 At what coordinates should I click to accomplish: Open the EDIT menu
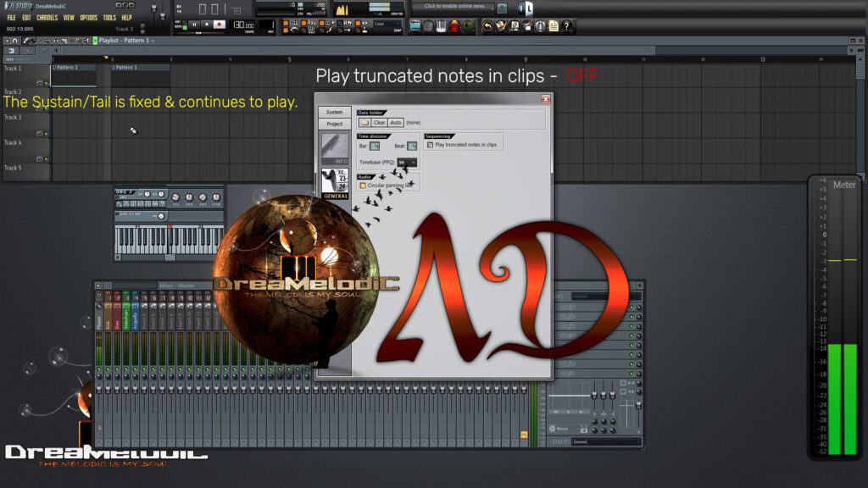pos(26,18)
